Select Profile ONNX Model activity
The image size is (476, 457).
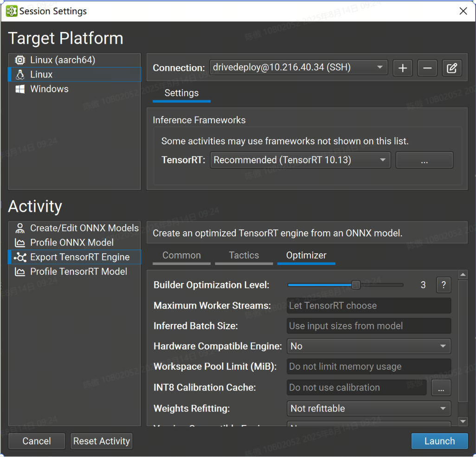tap(75, 243)
